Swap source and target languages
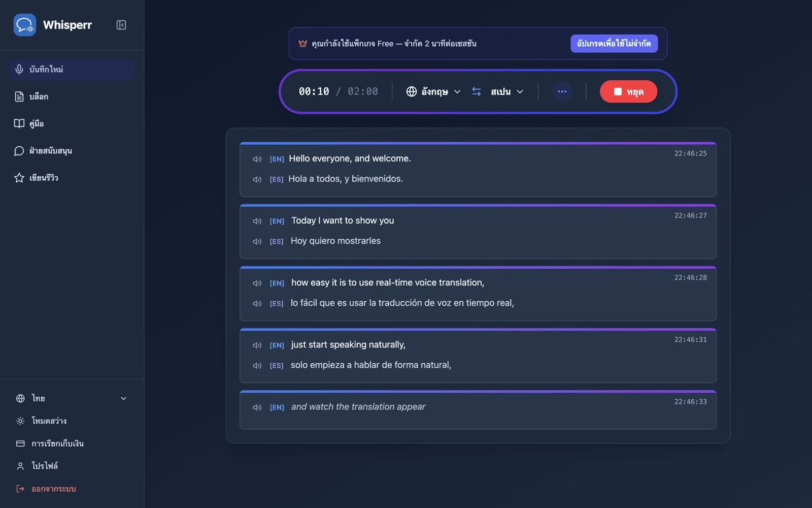The width and height of the screenshot is (812, 508). (x=477, y=91)
